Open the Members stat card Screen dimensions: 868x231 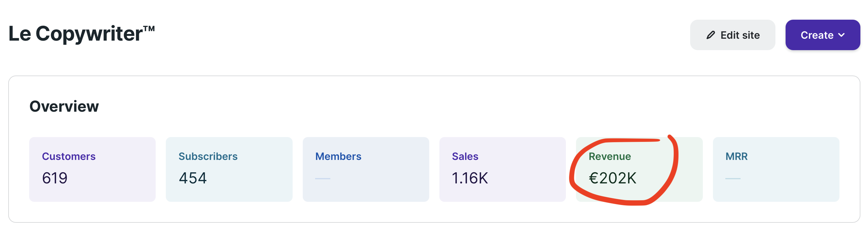tap(366, 169)
